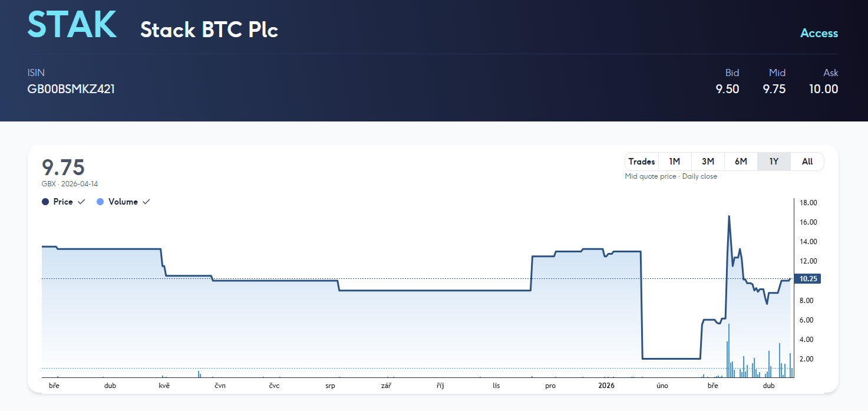
Task: Click the 10.25 price axis marker
Action: click(807, 279)
